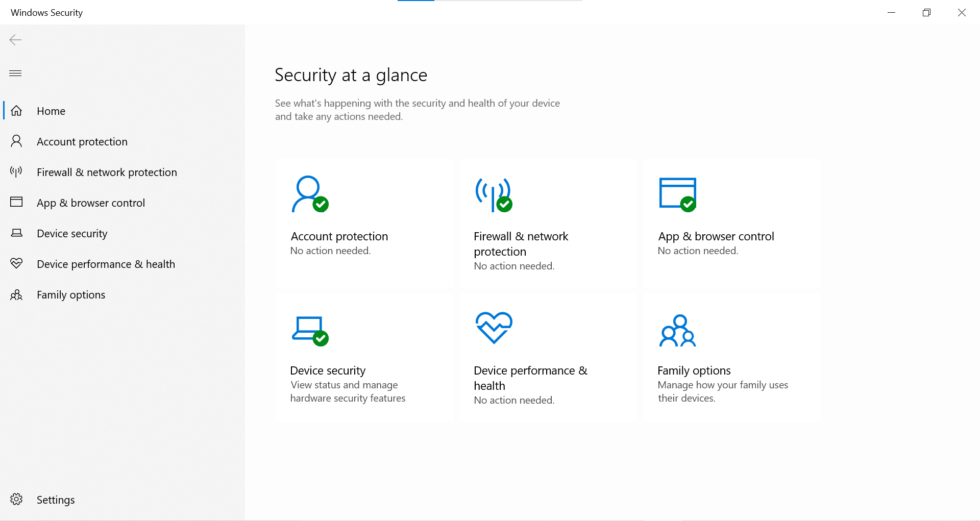
Task: Click the App & browser control tile title
Action: tap(716, 236)
